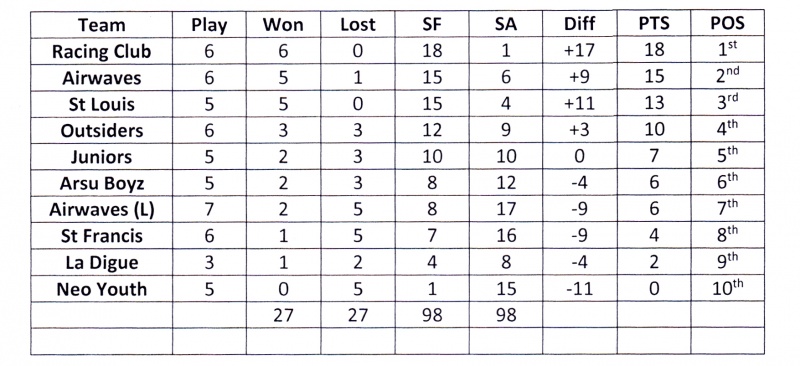
Task: Select the Arsu Boyz team cell
Action: (x=102, y=183)
